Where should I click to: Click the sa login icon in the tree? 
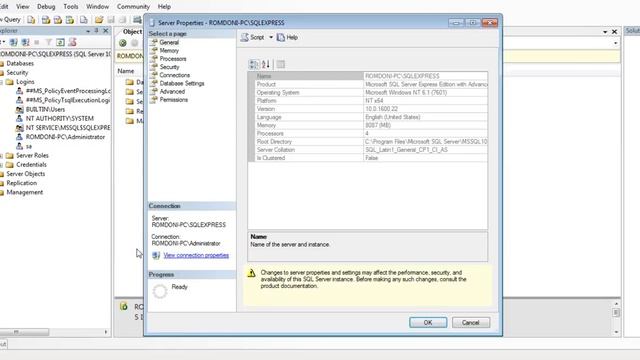19,146
